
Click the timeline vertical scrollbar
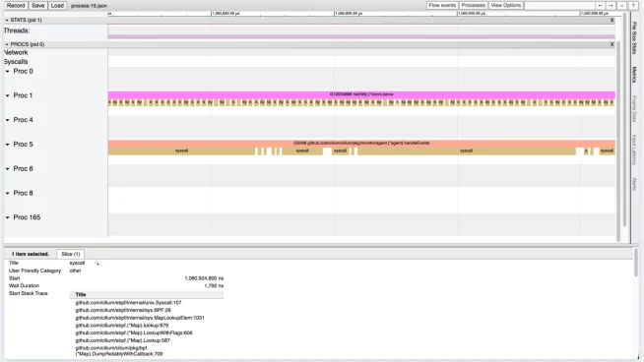click(x=624, y=119)
